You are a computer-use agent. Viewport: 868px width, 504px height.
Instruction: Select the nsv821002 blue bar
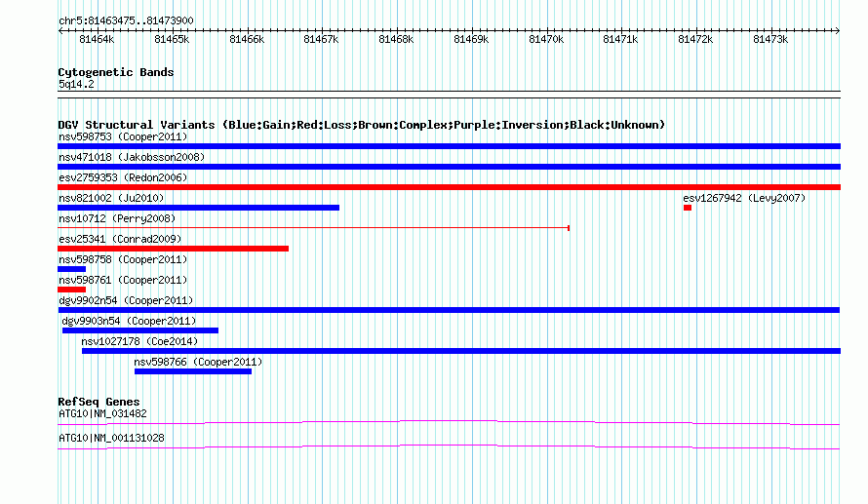[x=198, y=208]
